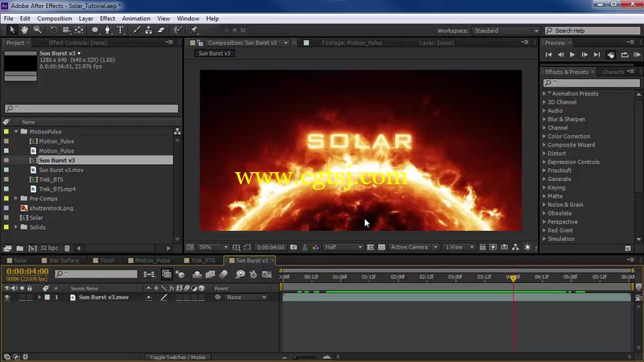
Task: Select the Clone Stamp tool
Action: [x=149, y=30]
